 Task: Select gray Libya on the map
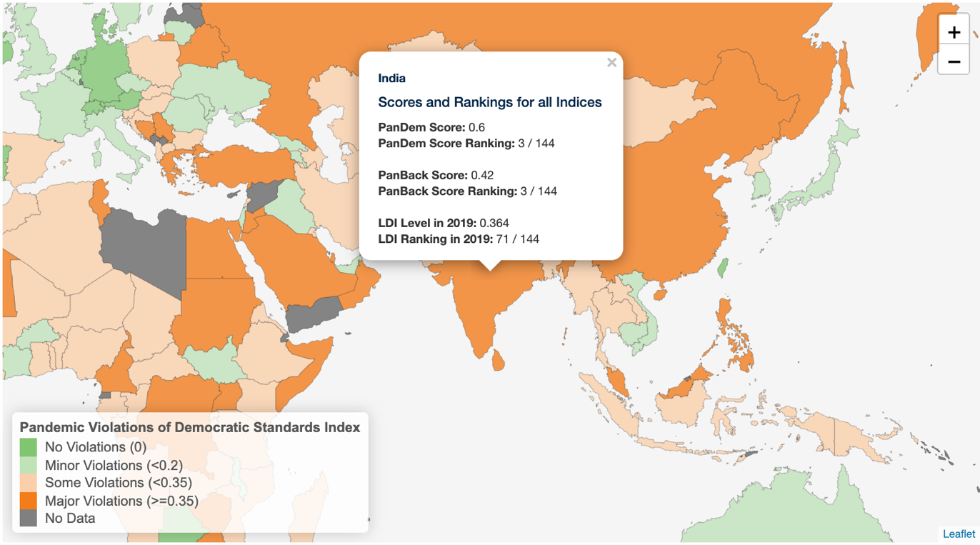coord(143,246)
